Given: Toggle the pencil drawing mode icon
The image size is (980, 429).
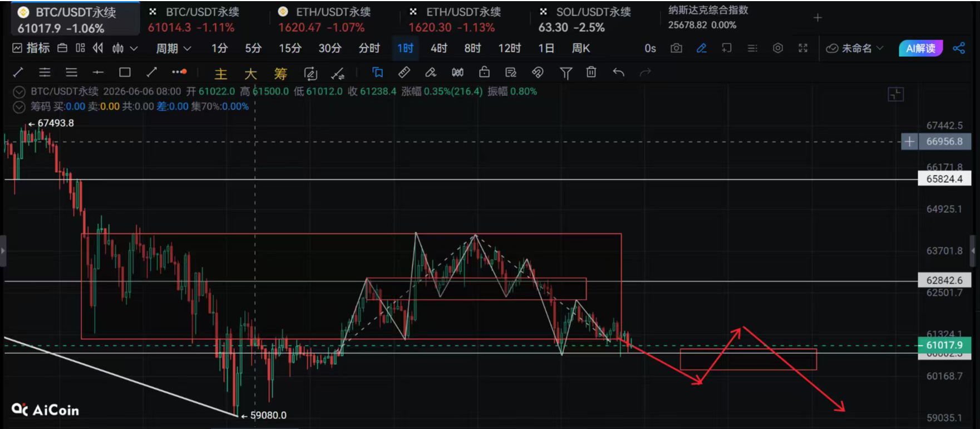Looking at the screenshot, I should 702,48.
